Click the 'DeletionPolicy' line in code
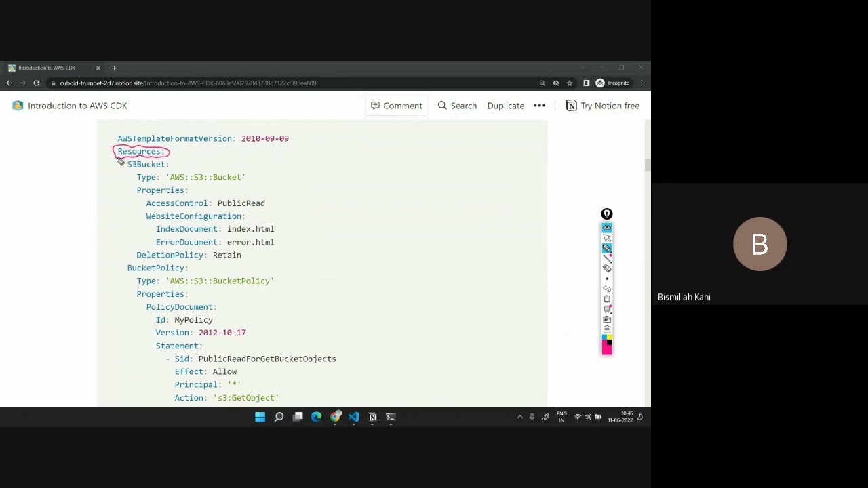Screen dimensions: 868x488 coord(189,255)
